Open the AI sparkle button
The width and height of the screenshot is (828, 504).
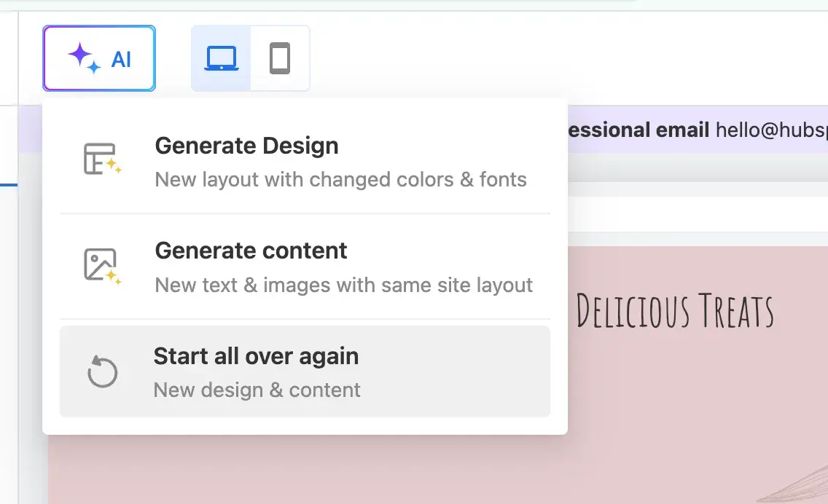(x=99, y=58)
